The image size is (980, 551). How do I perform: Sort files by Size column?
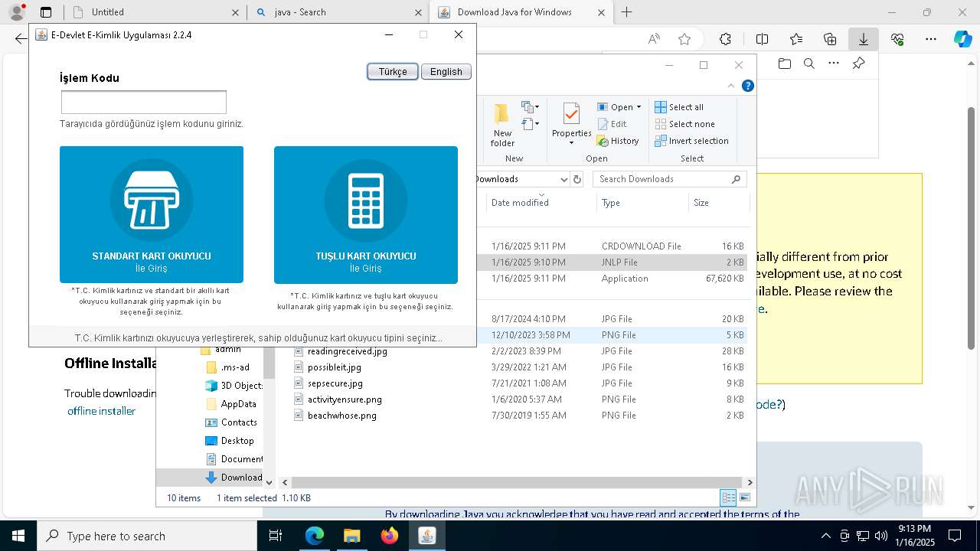[718, 203]
